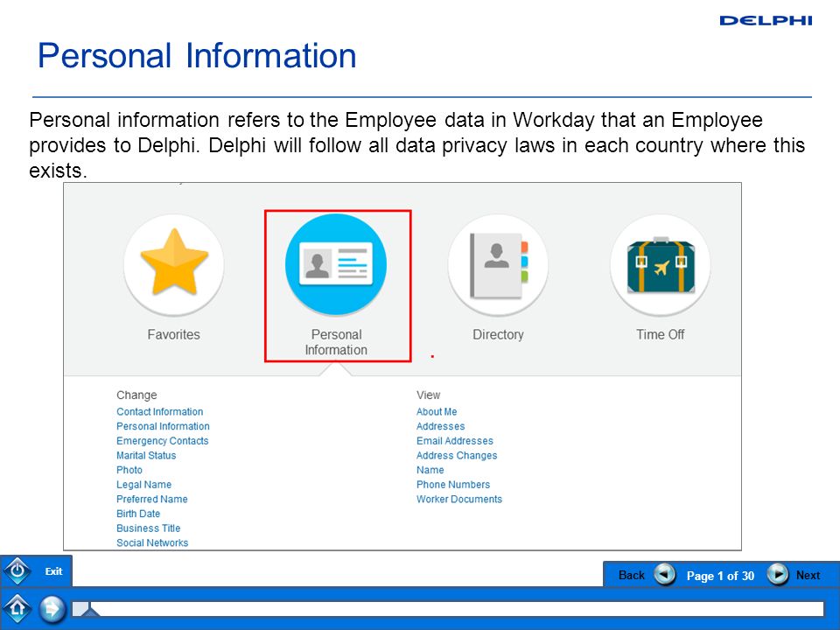Image resolution: width=840 pixels, height=630 pixels.
Task: View the About Me link
Action: 437,411
